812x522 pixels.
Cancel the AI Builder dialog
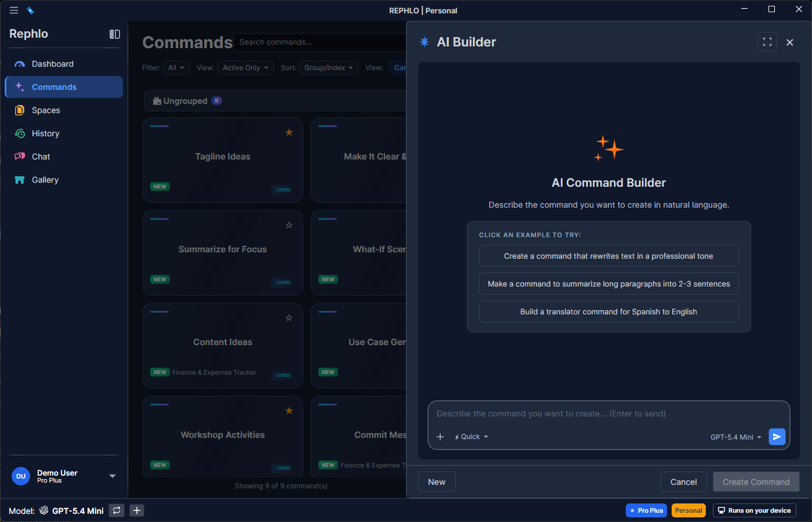pos(684,482)
